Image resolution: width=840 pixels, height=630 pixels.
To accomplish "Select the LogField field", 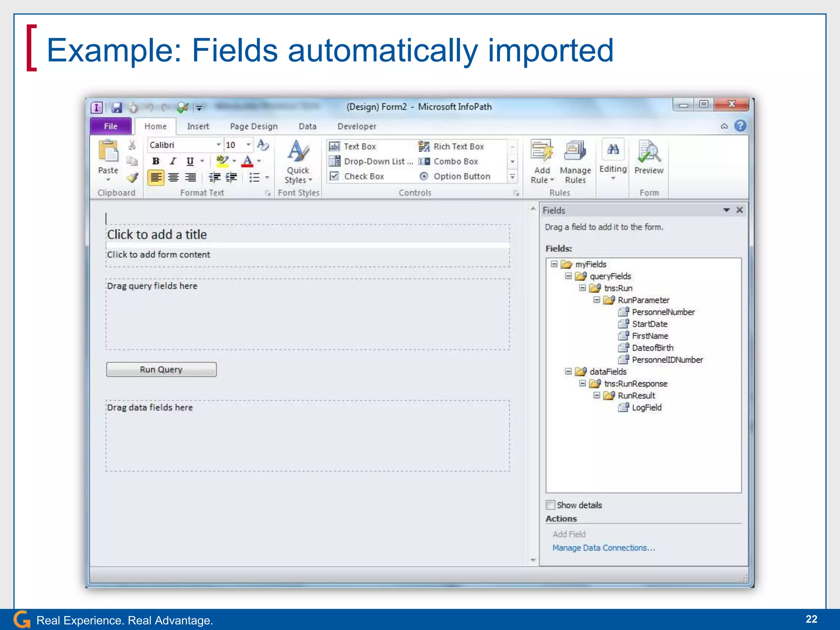I will tap(646, 407).
